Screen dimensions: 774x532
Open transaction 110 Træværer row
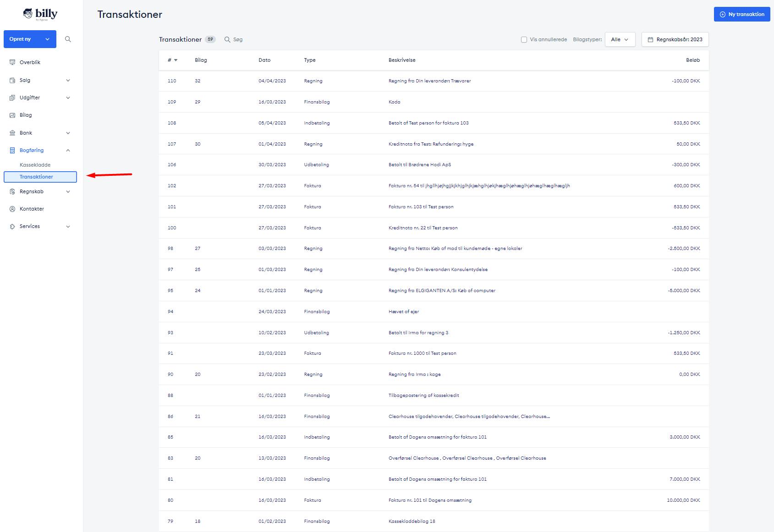[434, 81]
